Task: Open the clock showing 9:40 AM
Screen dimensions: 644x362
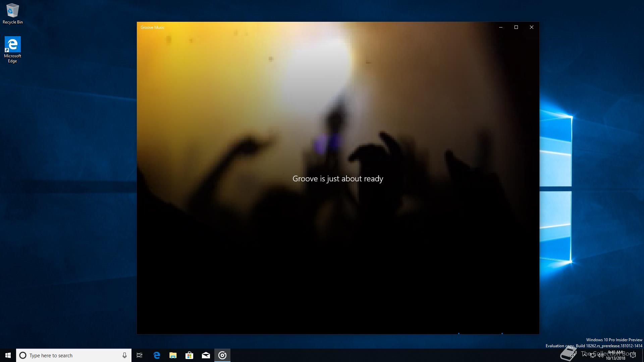Action: click(615, 355)
